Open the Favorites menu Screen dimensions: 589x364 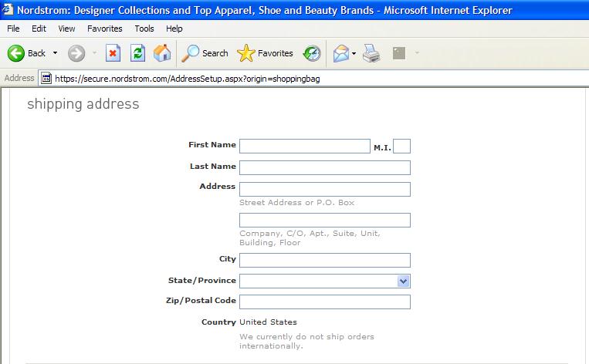click(x=105, y=29)
